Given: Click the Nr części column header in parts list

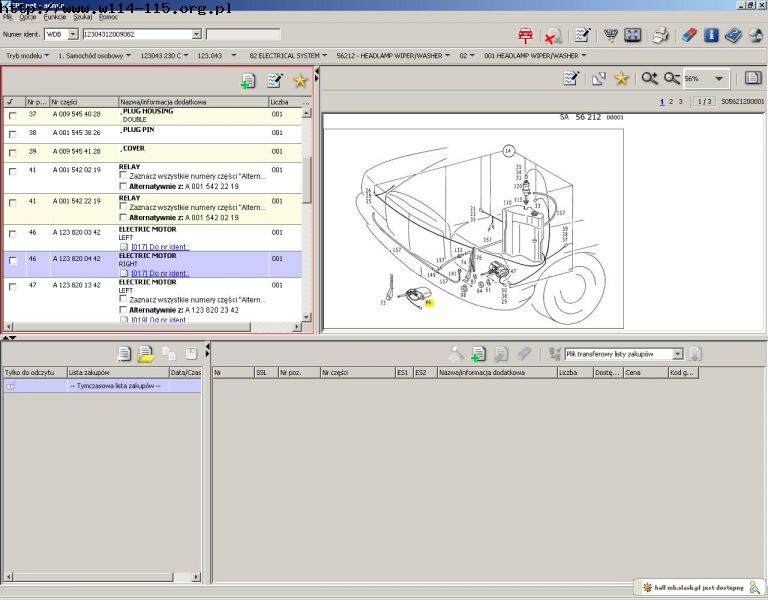Looking at the screenshot, I should click(x=84, y=102).
